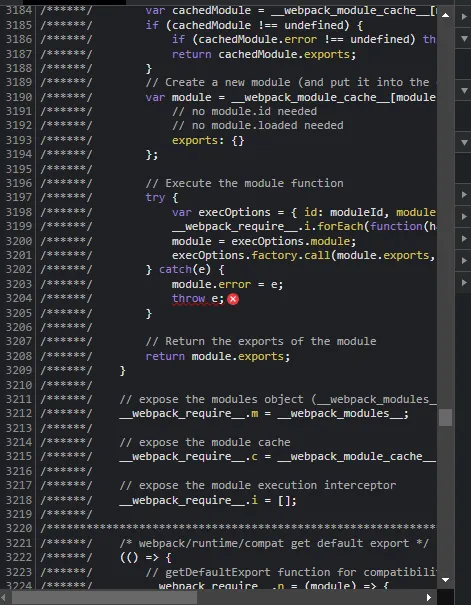The height and width of the screenshot is (605, 471).
Task: Expand the topmost collapsed section in right panel
Action: click(464, 17)
